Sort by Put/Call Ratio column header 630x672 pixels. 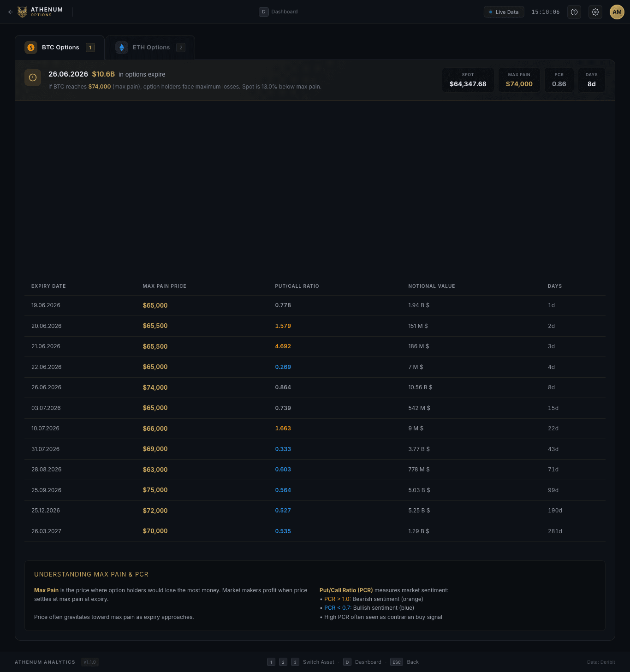[x=297, y=286]
